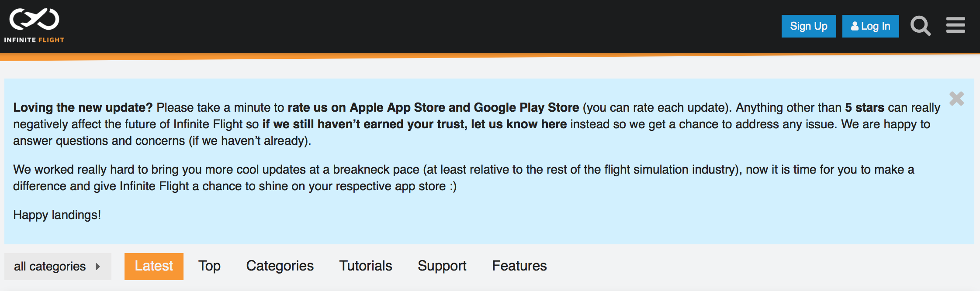Click the Log In button label
980x291 pixels.
(x=876, y=26)
